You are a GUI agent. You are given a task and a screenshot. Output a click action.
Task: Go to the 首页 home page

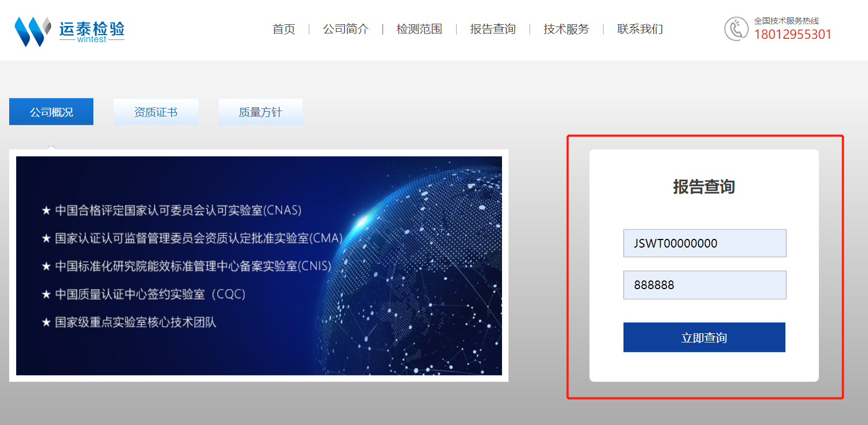pos(283,29)
